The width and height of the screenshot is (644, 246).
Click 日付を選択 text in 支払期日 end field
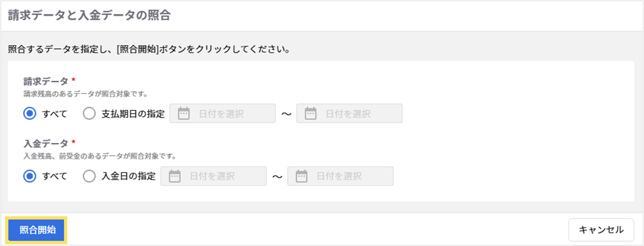348,113
